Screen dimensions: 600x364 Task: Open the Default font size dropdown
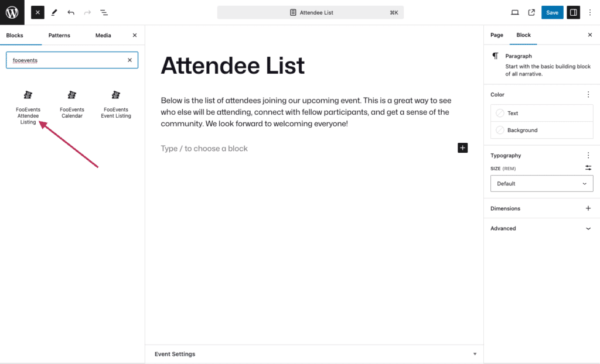pyautogui.click(x=541, y=183)
